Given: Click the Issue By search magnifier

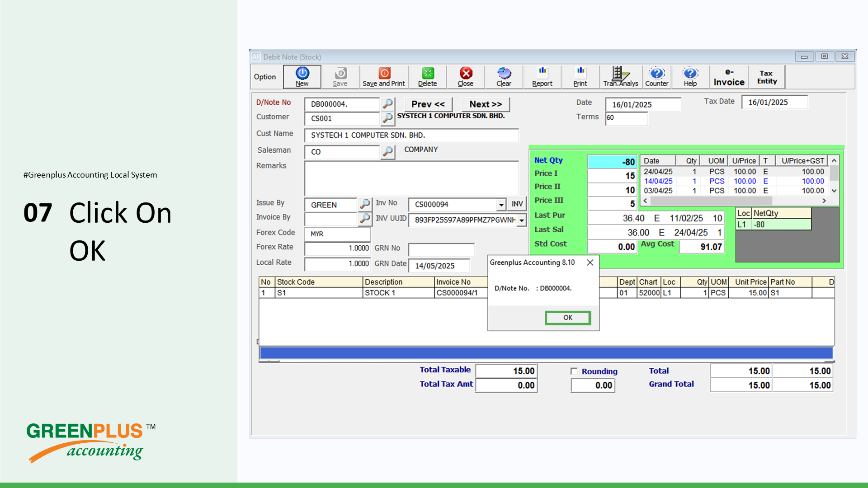Looking at the screenshot, I should click(x=365, y=204).
